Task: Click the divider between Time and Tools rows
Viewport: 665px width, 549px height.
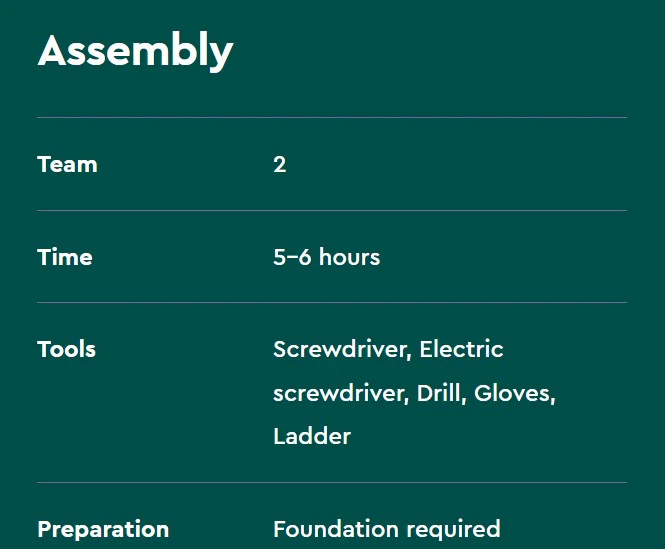Action: (x=332, y=303)
